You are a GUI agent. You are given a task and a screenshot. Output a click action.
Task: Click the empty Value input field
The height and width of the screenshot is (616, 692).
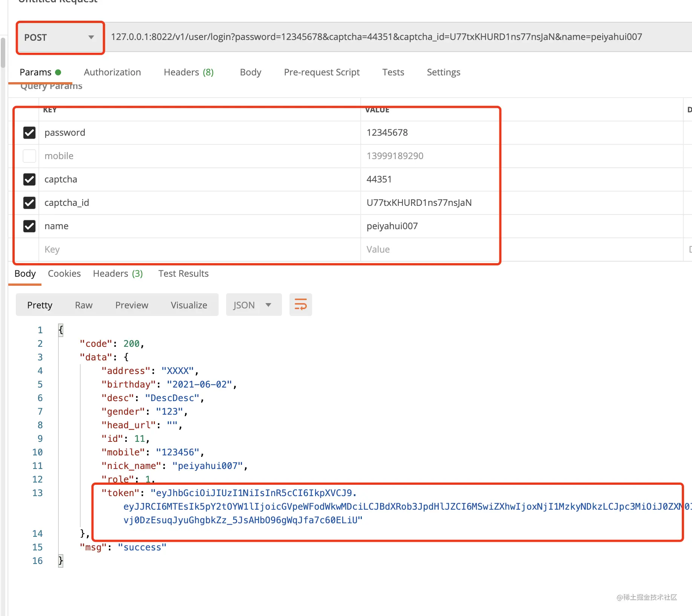point(522,250)
